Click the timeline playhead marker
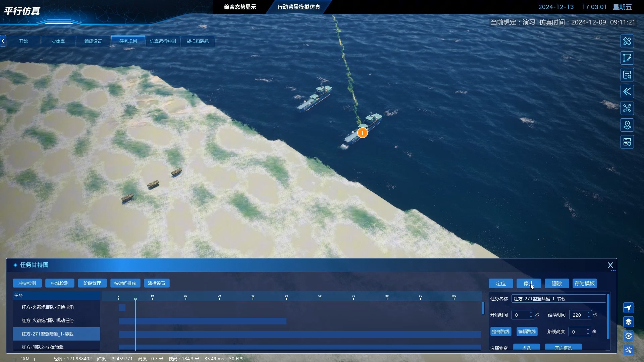Screen dimensions: 644x362 pos(136,299)
